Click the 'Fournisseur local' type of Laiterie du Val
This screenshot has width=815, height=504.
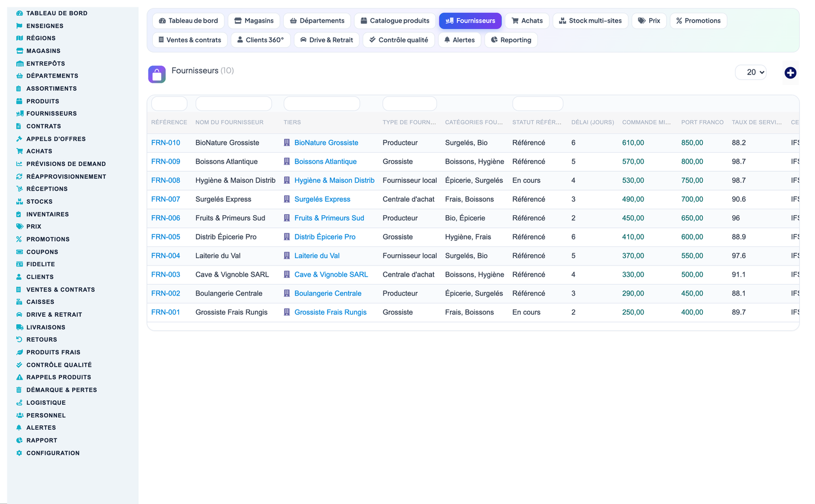(x=409, y=256)
